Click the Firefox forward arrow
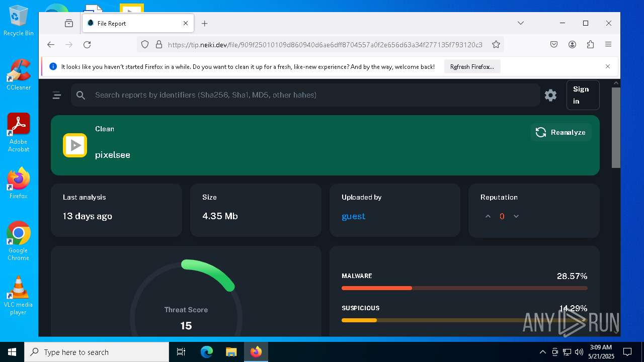 coord(69,45)
